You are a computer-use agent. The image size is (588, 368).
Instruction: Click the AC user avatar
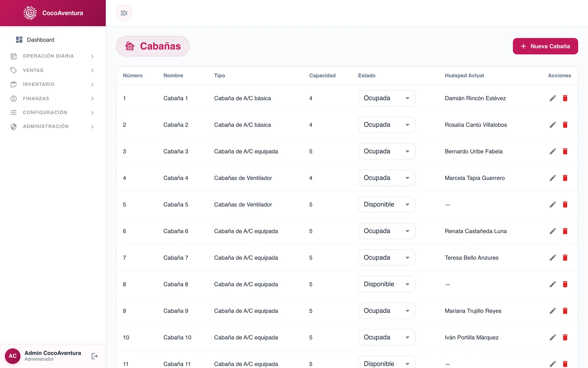13,356
